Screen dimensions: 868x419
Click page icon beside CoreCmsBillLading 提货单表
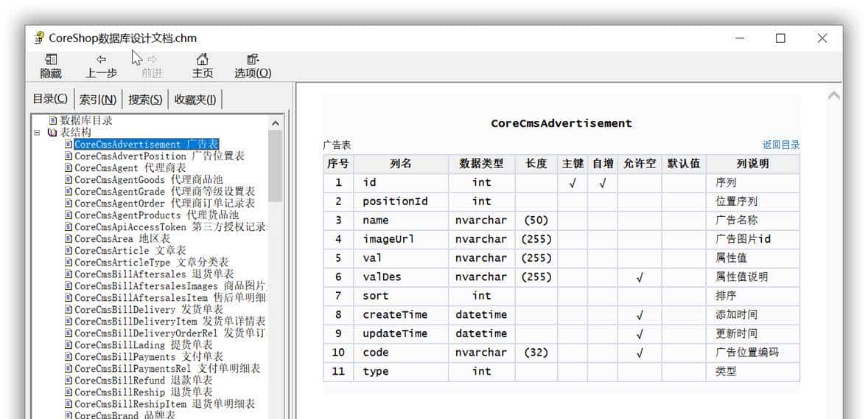(69, 344)
